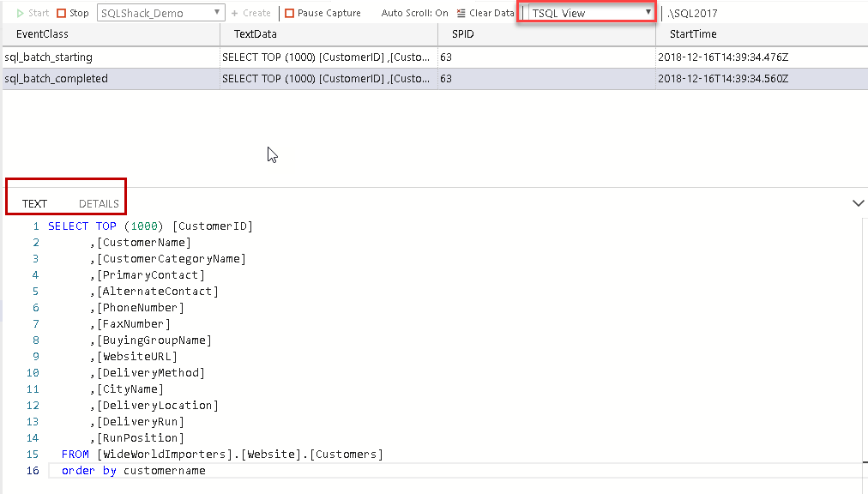Click the FROM keyword on line 15
868x494 pixels.
click(75, 455)
